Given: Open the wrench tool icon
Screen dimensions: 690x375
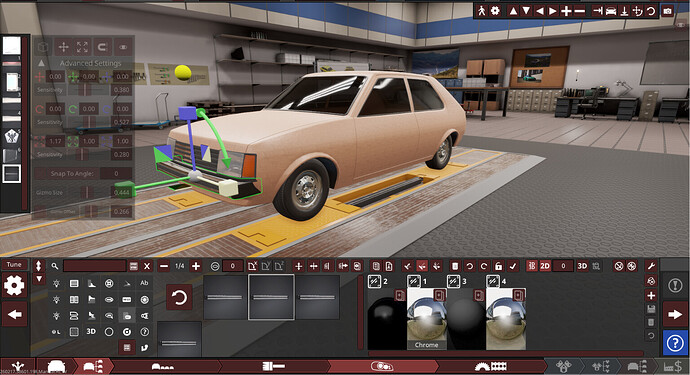Looking at the screenshot, I should [651, 266].
